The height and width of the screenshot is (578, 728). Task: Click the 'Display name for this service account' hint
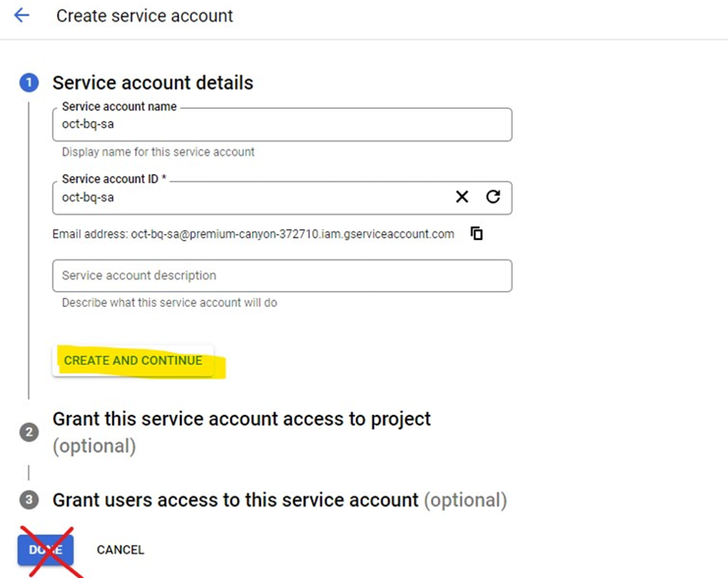[158, 152]
